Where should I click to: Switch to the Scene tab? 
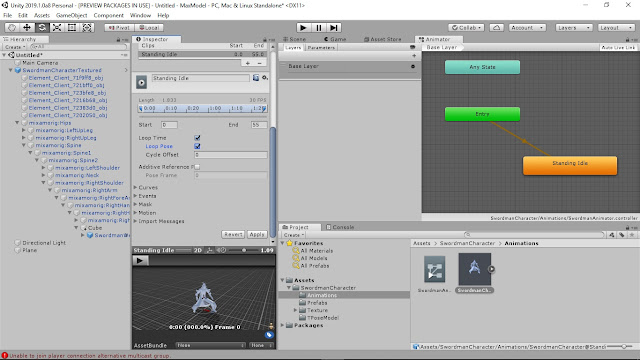click(295, 39)
